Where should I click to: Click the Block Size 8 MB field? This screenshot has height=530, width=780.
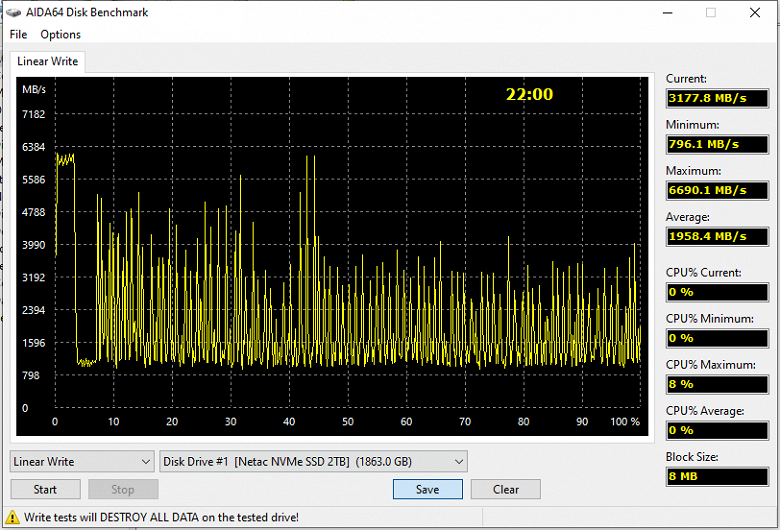tap(717, 476)
